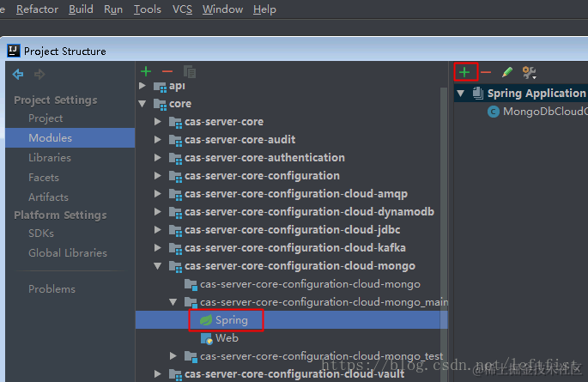
Task: Edit Spring context with pencil icon
Action: (x=507, y=72)
